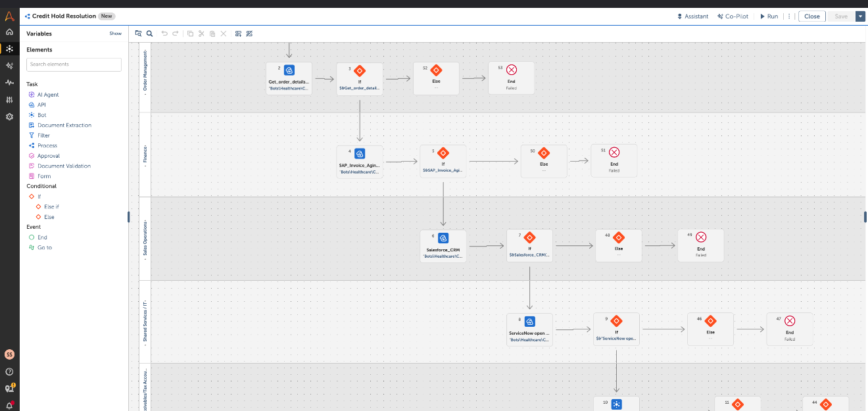This screenshot has width=868, height=411.
Task: Click the Cut scissors icon in the toolbar
Action: pyautogui.click(x=201, y=34)
